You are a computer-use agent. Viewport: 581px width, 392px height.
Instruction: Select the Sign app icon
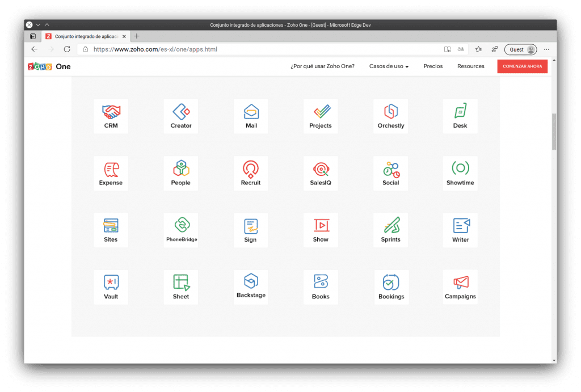click(251, 230)
